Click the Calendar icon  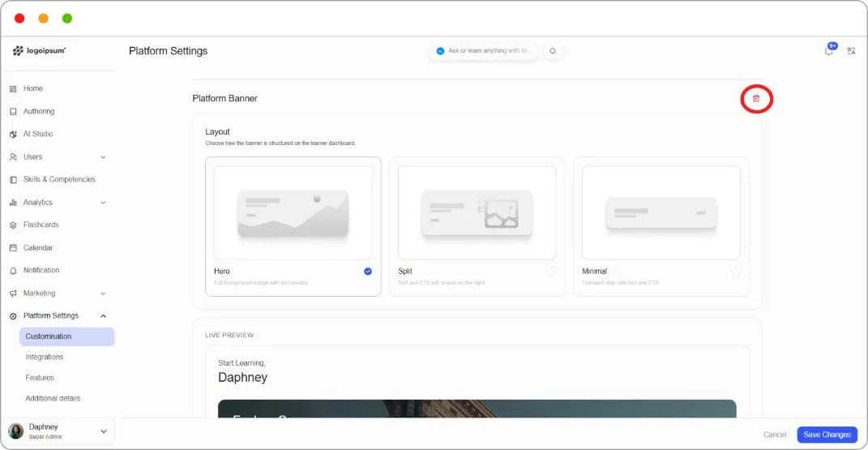[x=13, y=248]
